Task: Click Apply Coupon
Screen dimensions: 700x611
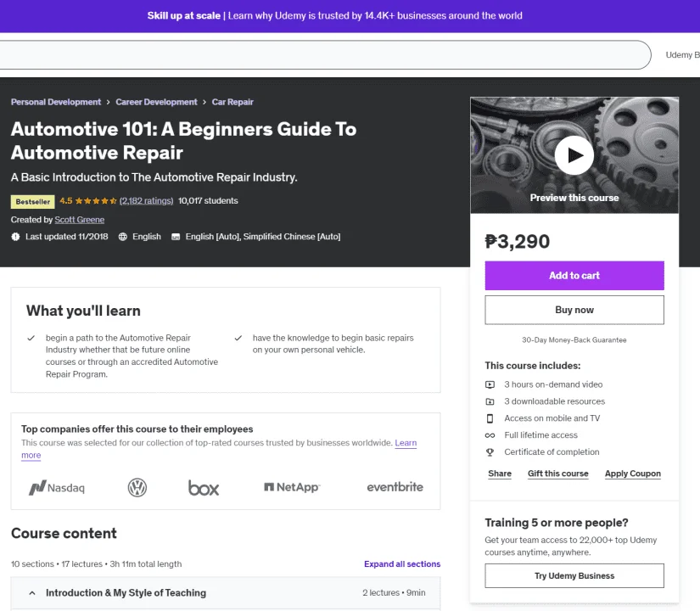Action: [x=633, y=474]
